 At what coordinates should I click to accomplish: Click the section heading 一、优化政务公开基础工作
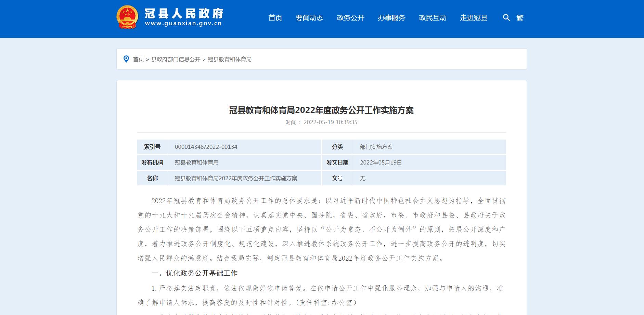click(194, 273)
